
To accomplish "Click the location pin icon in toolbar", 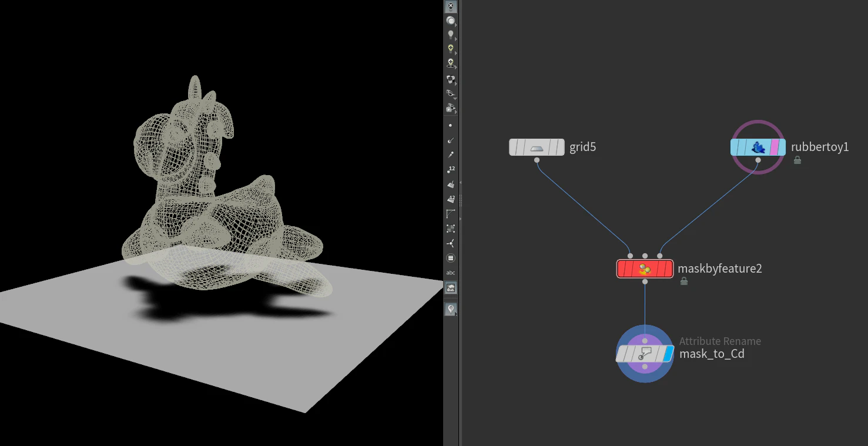I will 451,309.
